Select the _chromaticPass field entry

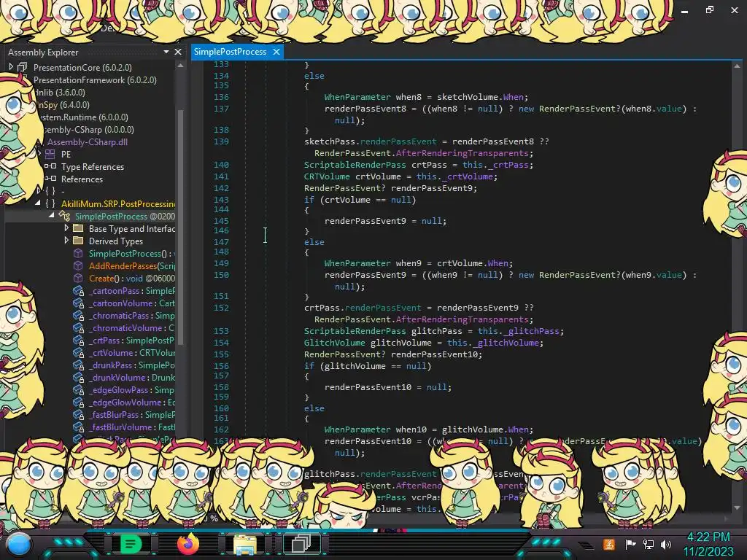tap(131, 315)
